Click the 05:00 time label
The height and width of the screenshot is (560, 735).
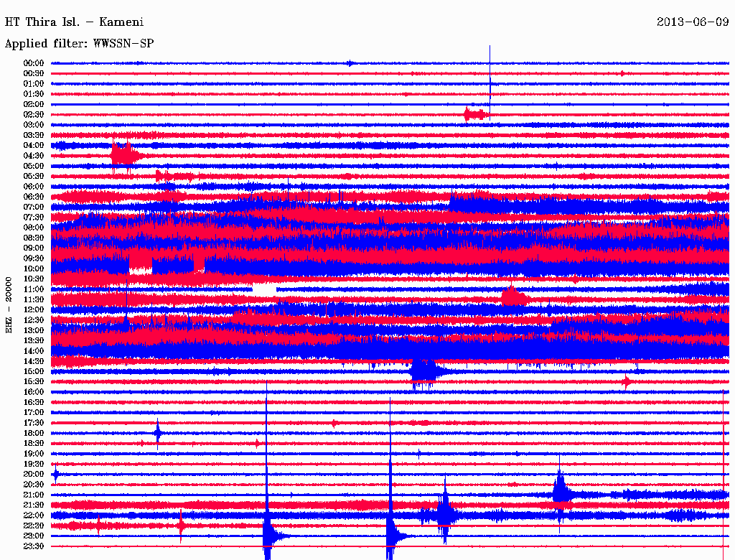tap(34, 166)
